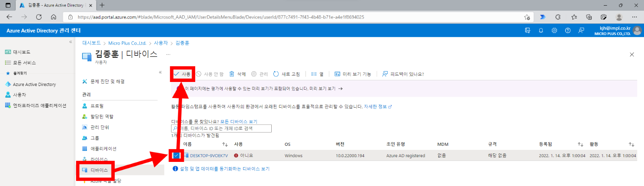Click 피드백이 있나요? toolbar button
This screenshot has height=186, width=644.
tap(403, 74)
